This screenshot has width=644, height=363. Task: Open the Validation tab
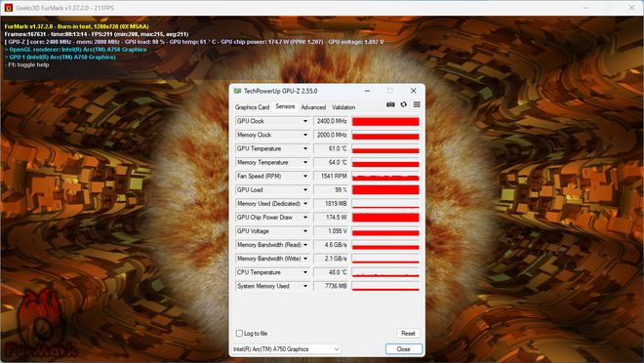tap(343, 107)
